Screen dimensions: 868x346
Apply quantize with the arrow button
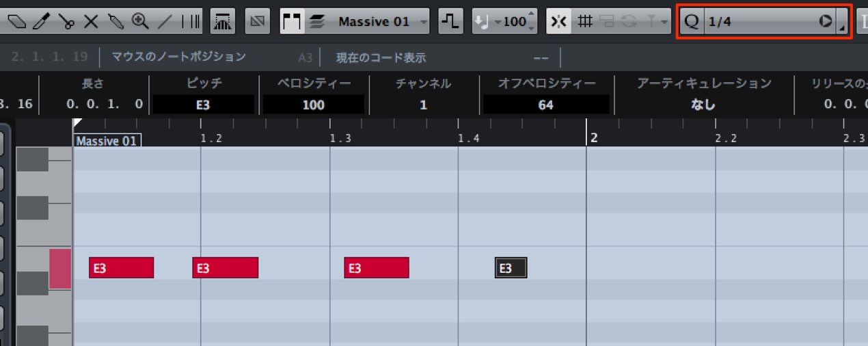pos(826,21)
